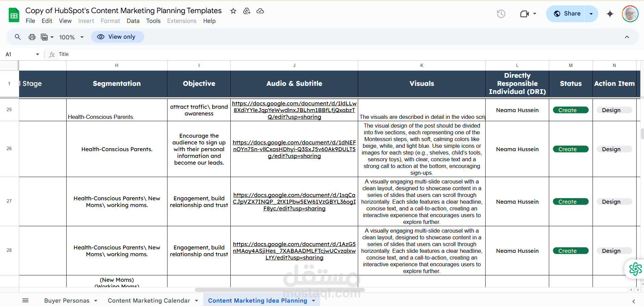Open the Gemini sparkle assistant
644x306 pixels.
[610, 14]
